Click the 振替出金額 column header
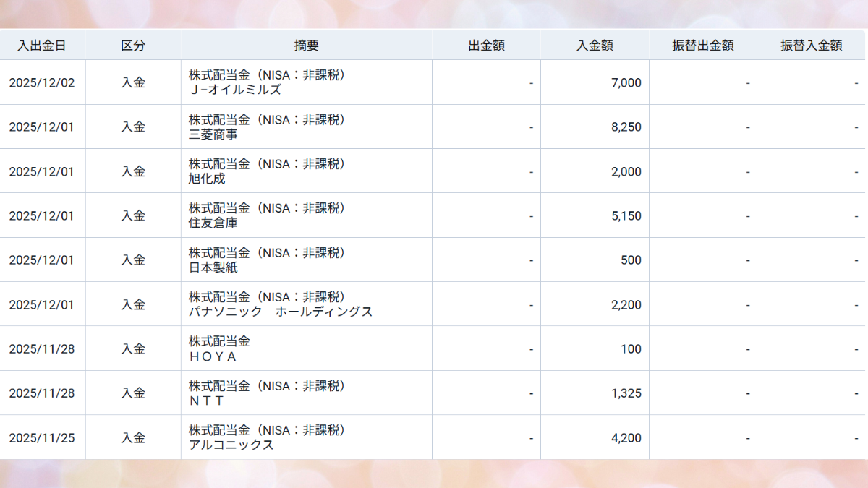 tap(702, 45)
